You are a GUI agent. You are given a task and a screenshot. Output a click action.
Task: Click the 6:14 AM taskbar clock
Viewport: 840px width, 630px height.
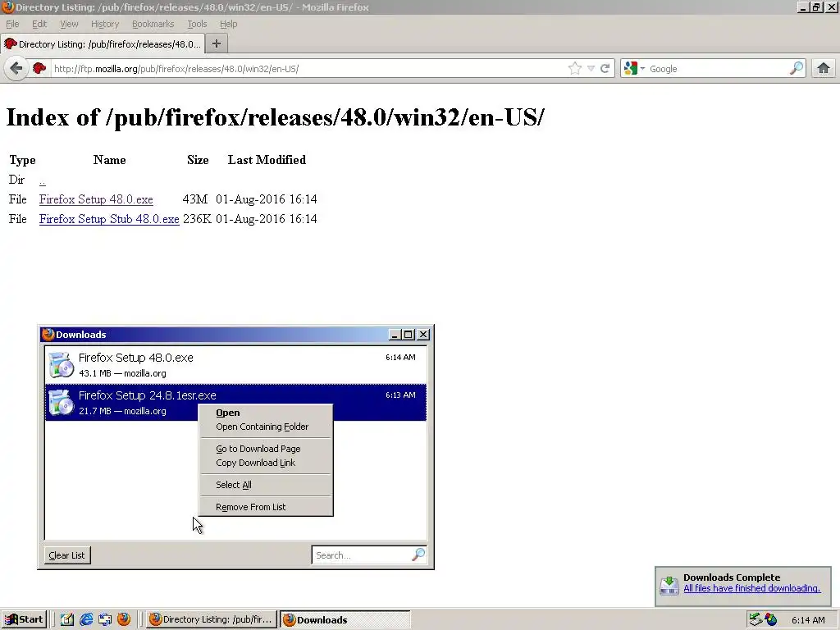[x=808, y=620]
